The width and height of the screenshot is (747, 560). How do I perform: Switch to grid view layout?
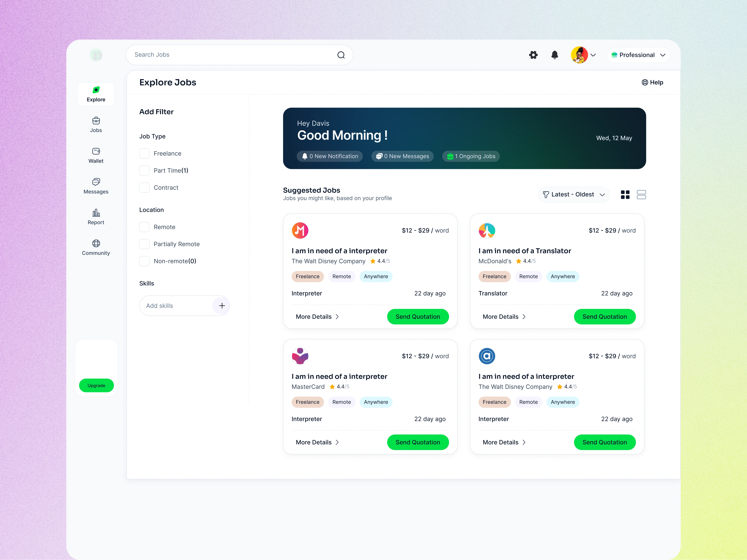[625, 195]
